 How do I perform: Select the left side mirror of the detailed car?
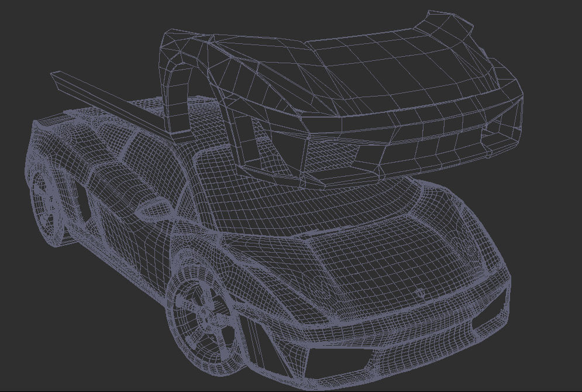coord(152,208)
